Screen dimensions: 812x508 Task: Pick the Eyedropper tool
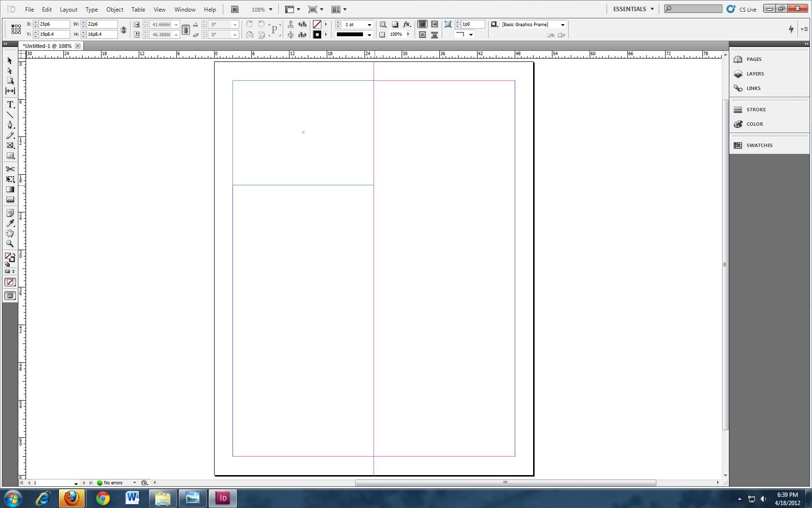pyautogui.click(x=10, y=223)
